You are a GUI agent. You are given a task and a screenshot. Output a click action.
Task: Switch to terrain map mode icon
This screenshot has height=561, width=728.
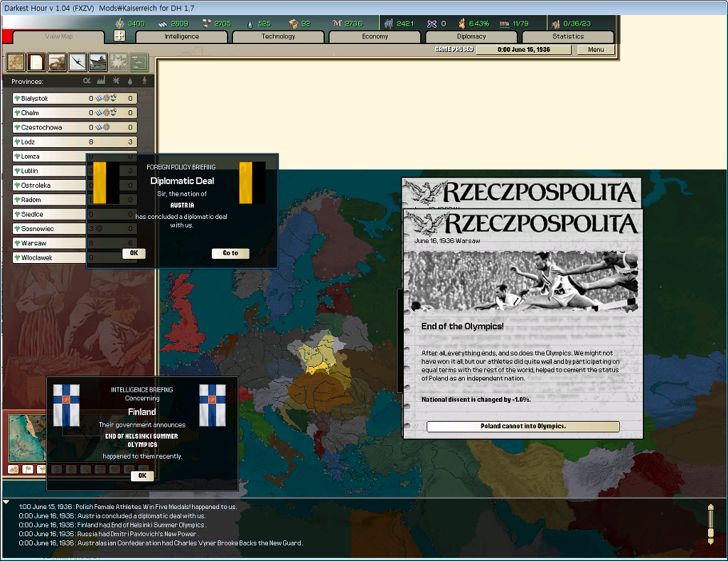pos(13,469)
